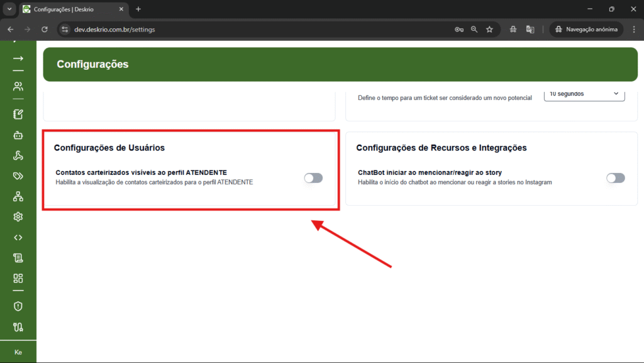Viewport: 644px width, 363px height.
Task: Open the code brackets icon in sidebar
Action: pyautogui.click(x=18, y=237)
